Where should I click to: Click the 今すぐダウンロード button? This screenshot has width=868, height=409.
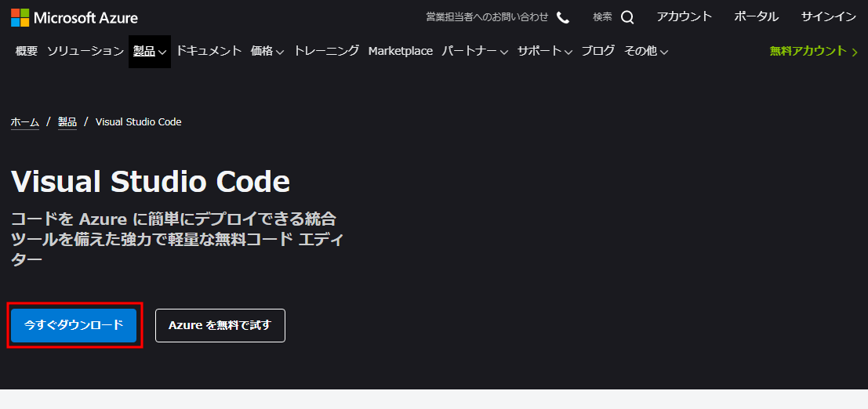point(74,325)
